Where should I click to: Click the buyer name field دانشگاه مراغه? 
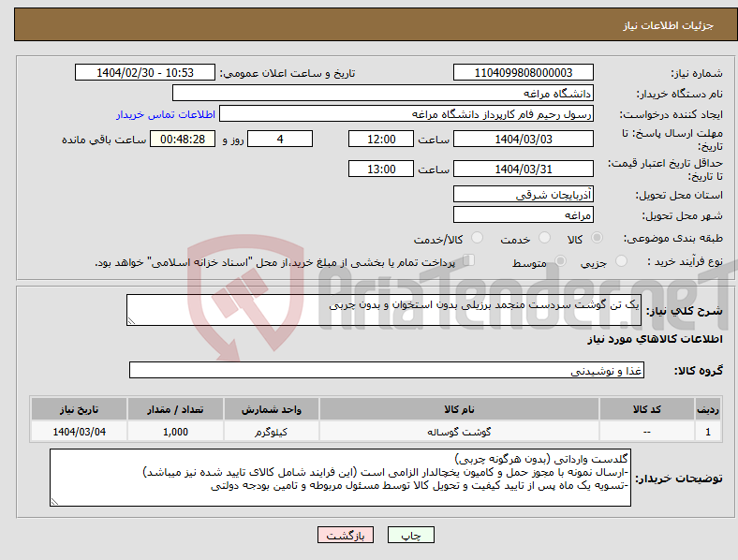pos(383,93)
